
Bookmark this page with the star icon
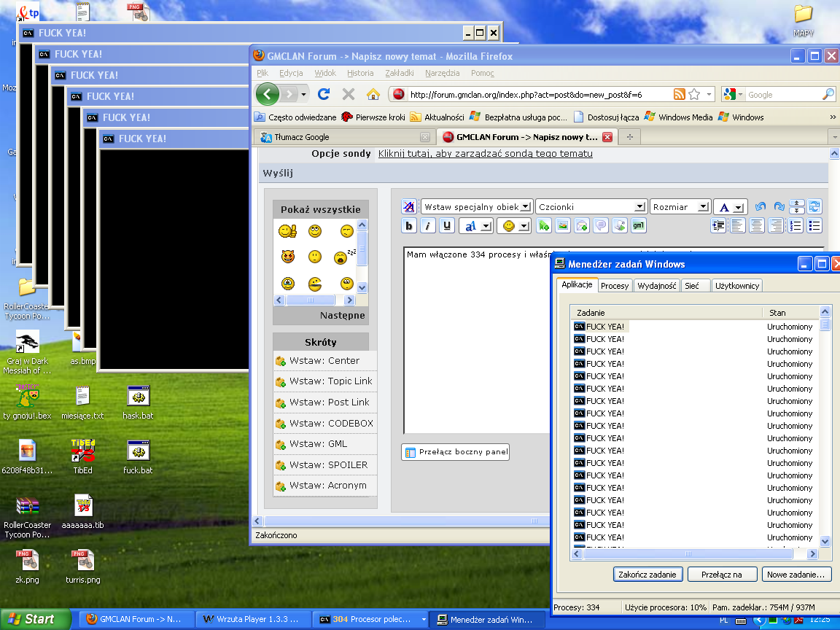[x=694, y=94]
